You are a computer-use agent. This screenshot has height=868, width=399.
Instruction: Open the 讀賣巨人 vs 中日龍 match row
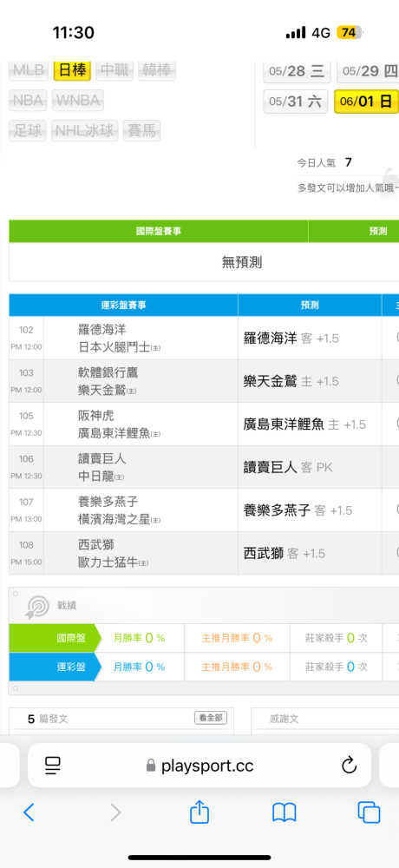point(204,467)
